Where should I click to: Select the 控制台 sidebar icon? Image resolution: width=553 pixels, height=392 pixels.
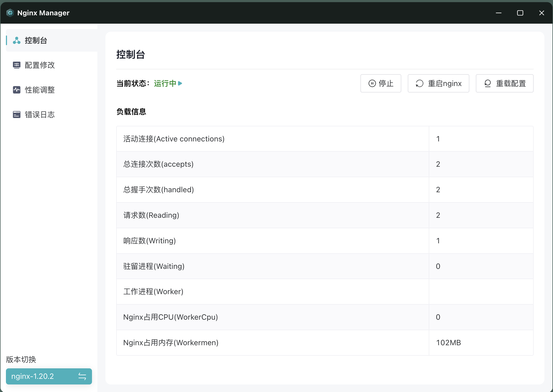pyautogui.click(x=16, y=41)
